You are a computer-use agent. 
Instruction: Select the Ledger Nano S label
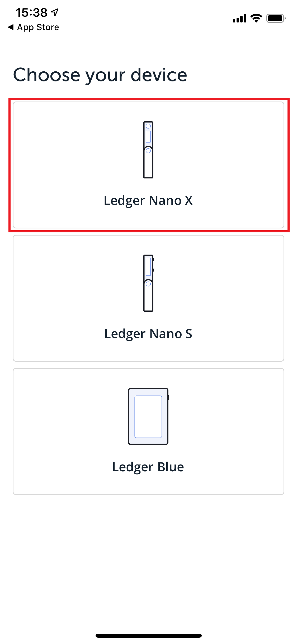pos(148,334)
